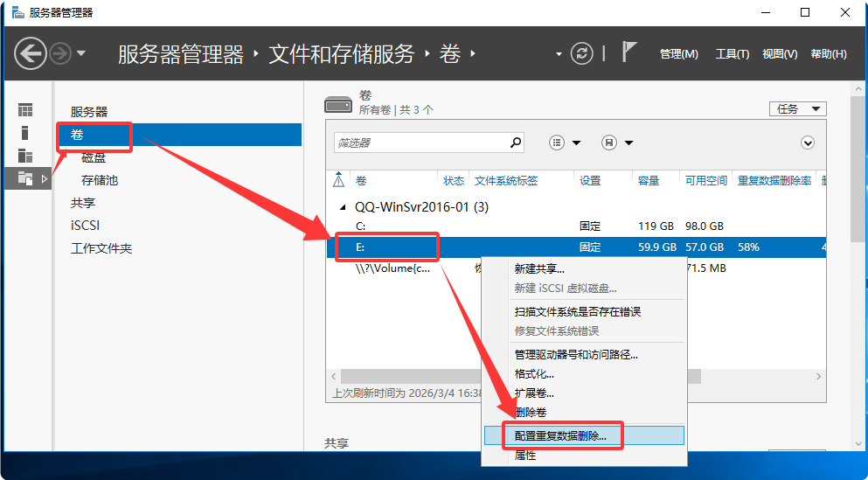Open the 管理(M) menu
The image size is (868, 480).
click(678, 53)
